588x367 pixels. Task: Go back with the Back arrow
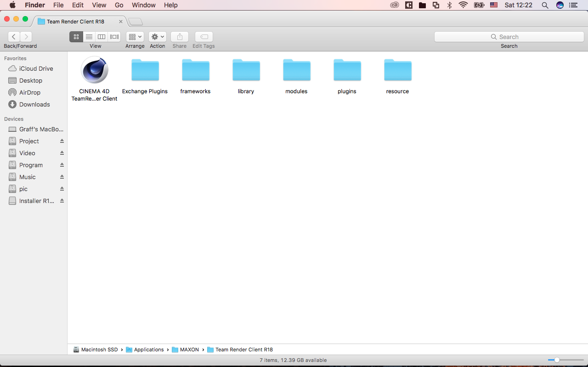coord(14,37)
